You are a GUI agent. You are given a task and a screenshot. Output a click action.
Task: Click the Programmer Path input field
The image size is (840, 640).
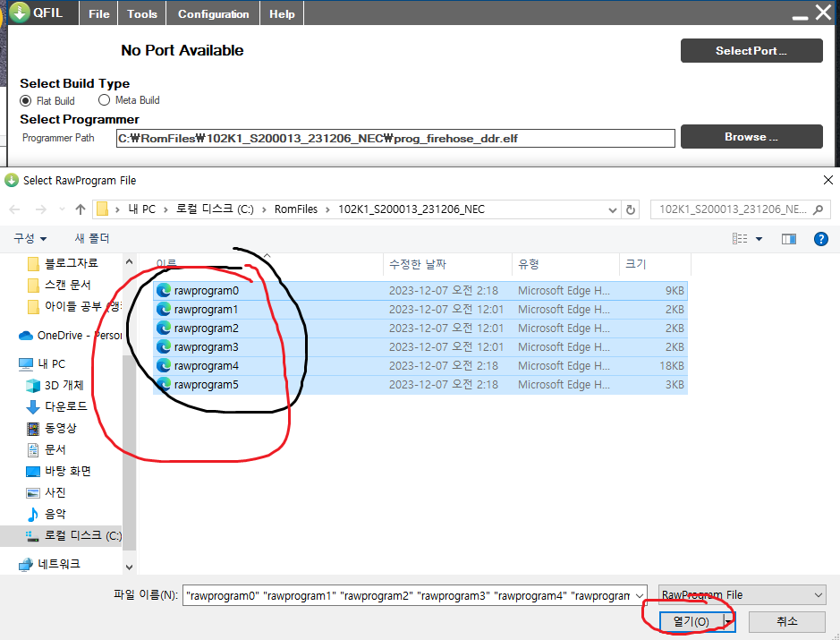point(395,138)
